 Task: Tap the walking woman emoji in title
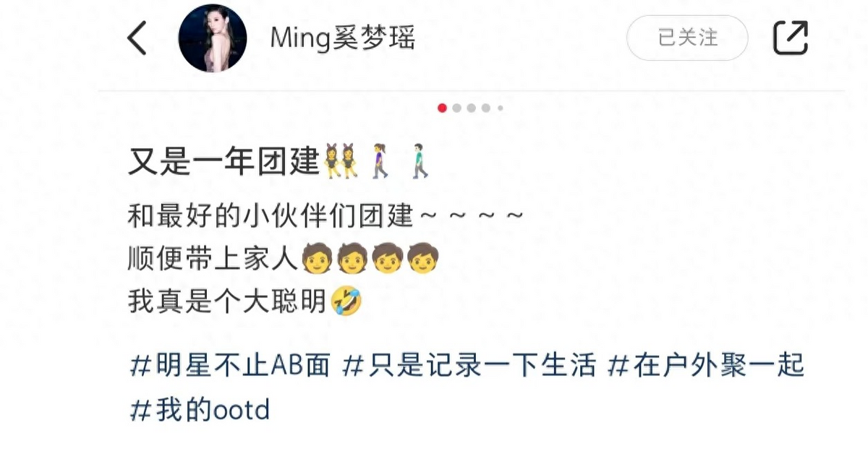coord(381,160)
